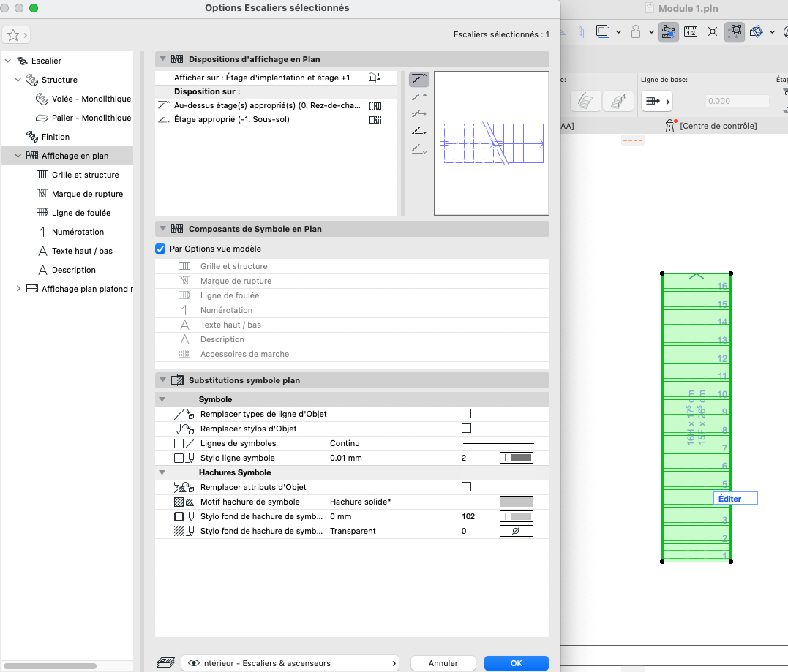The height and width of the screenshot is (672, 788).
Task: Click the Éditer button on the stair
Action: coord(735,498)
